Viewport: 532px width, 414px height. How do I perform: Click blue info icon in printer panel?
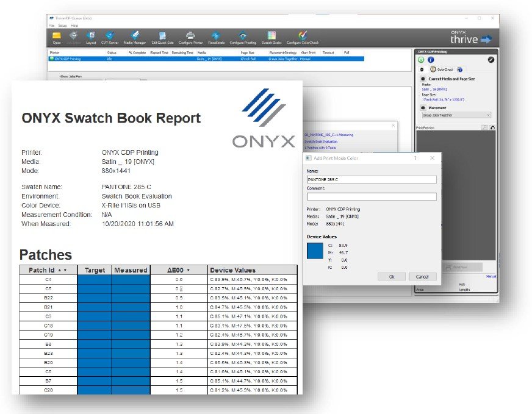click(431, 60)
